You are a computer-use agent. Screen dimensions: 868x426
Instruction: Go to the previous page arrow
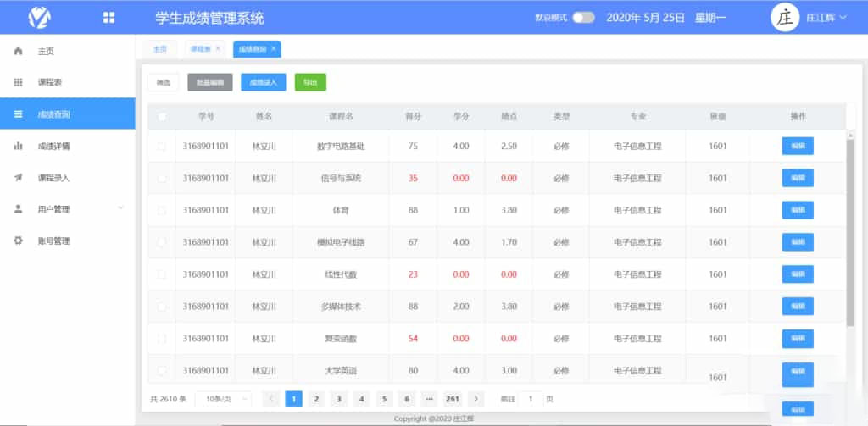pos(271,399)
